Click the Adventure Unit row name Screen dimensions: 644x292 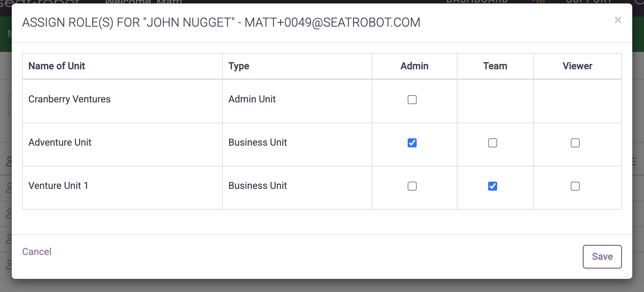pos(60,143)
